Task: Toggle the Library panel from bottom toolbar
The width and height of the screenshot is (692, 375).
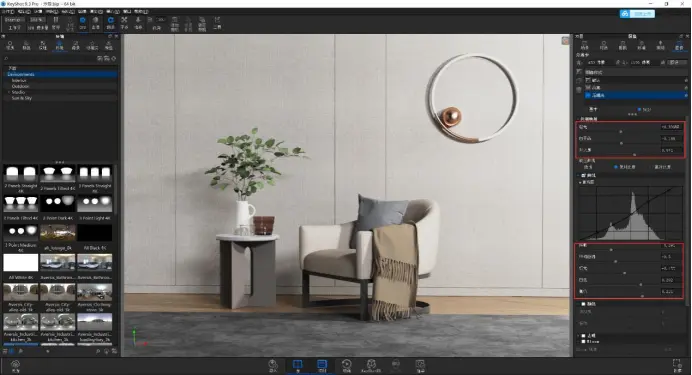Action: [297, 366]
